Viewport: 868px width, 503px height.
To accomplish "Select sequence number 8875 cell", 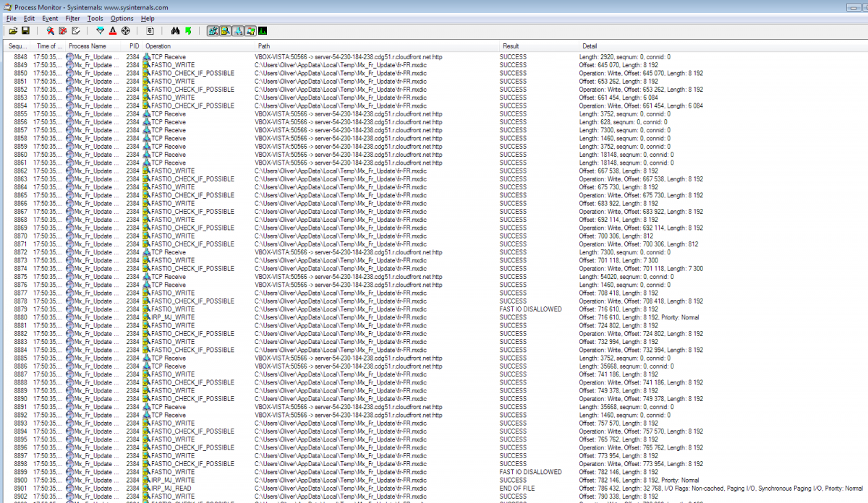I will (x=20, y=277).
